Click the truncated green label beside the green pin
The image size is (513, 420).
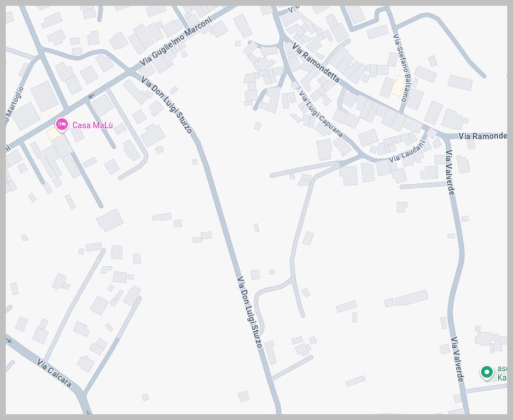(x=502, y=373)
